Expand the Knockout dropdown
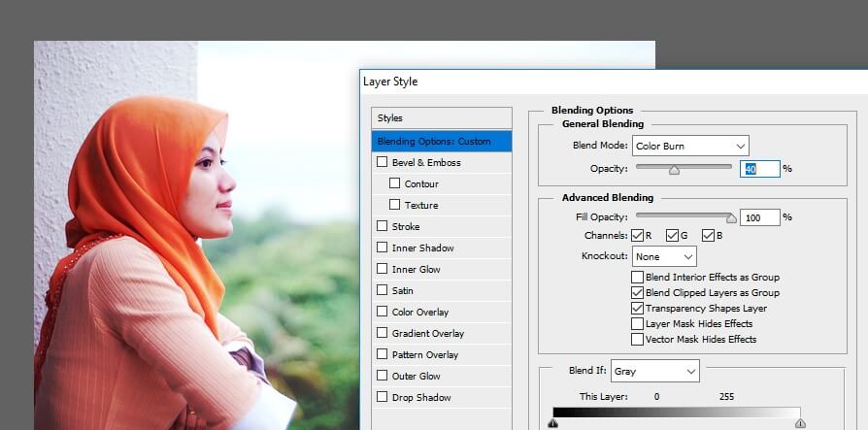This screenshot has width=868, height=430. (664, 257)
